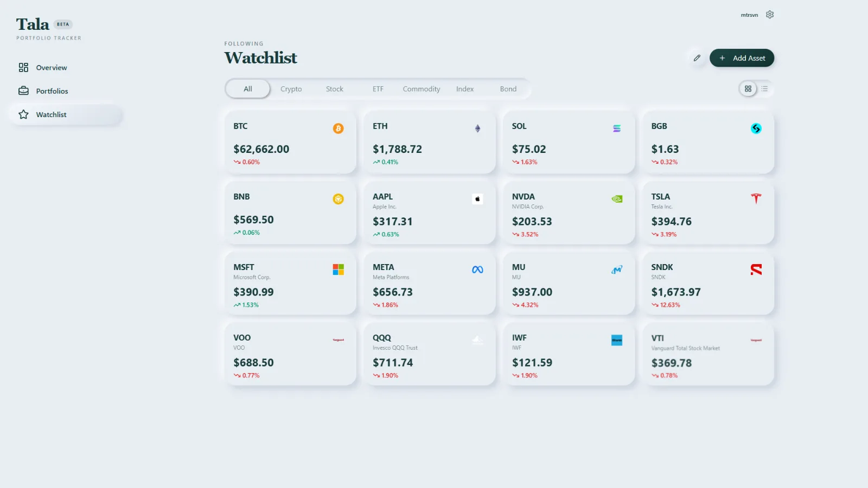The height and width of the screenshot is (488, 868).
Task: Filter the watchlist by Commodity
Action: 422,89
